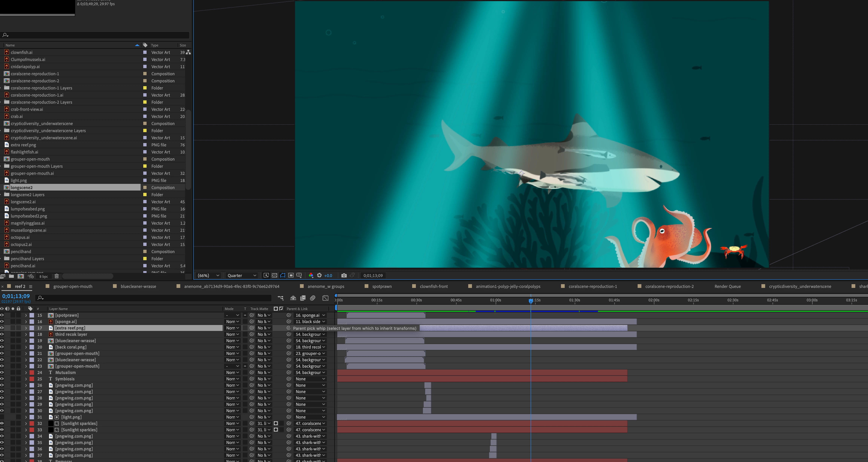The image size is (868, 462).
Task: Expand the Symbiosis layer properties
Action: 26,379
